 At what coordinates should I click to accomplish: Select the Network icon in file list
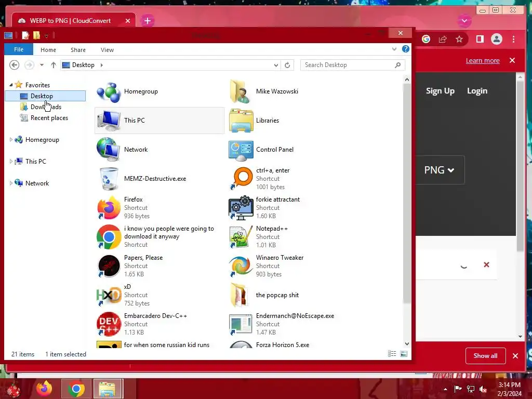click(109, 150)
